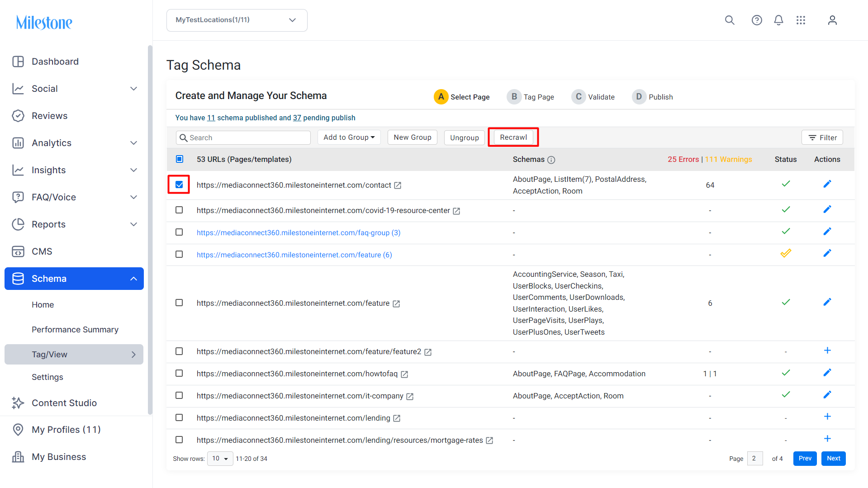Click the Recrawl button
Screen dimensions: 868x488
tap(513, 137)
